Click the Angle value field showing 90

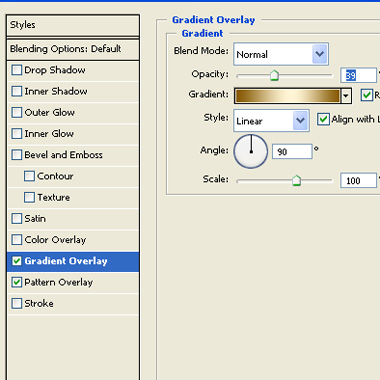(292, 152)
